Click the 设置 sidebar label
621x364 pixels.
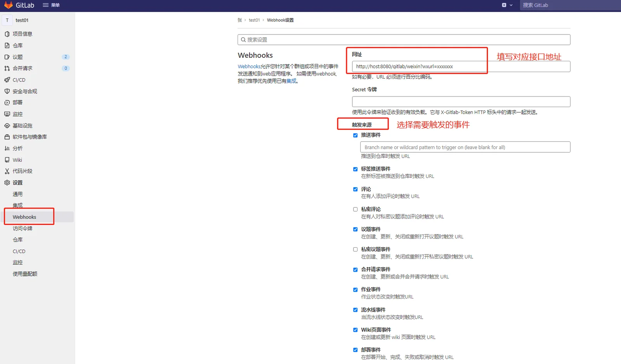[x=17, y=183]
